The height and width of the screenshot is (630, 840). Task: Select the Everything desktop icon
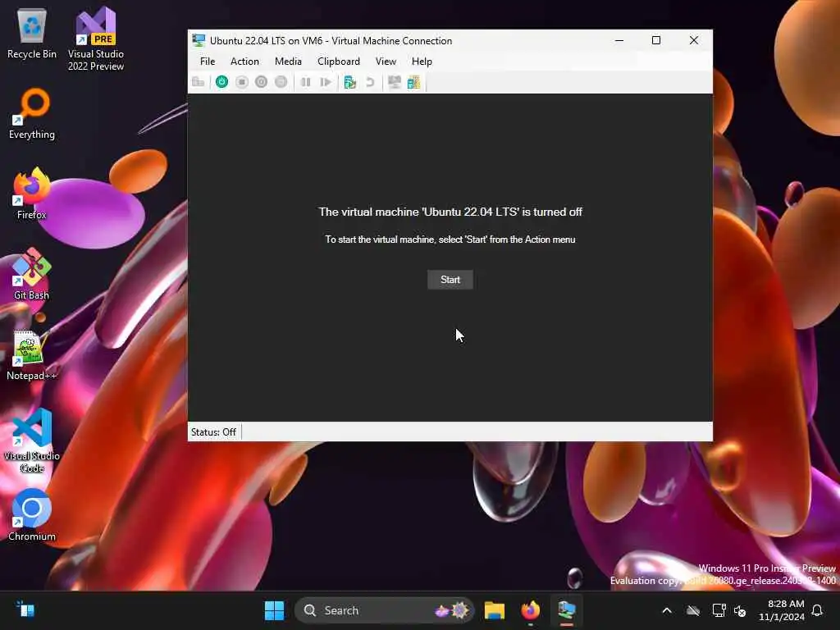point(32,114)
